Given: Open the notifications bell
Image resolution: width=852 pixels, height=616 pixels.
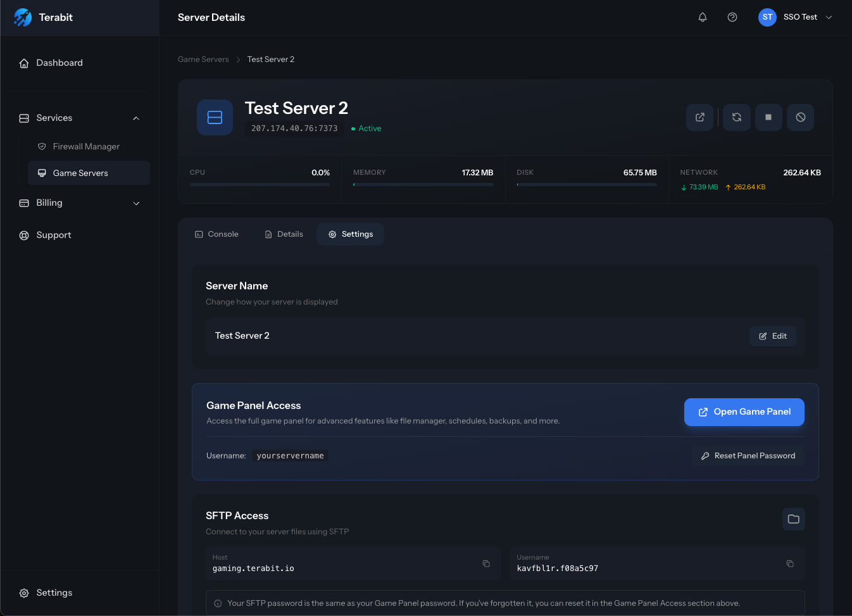Looking at the screenshot, I should point(703,17).
